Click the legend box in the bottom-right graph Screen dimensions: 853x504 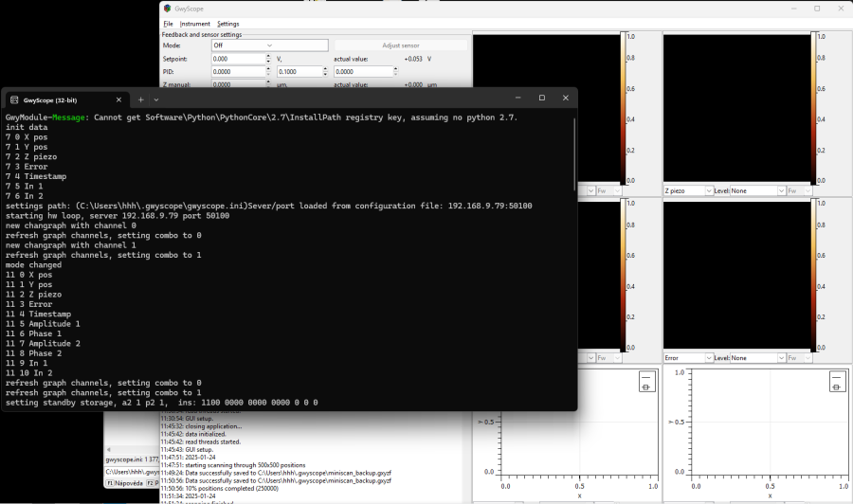click(837, 382)
